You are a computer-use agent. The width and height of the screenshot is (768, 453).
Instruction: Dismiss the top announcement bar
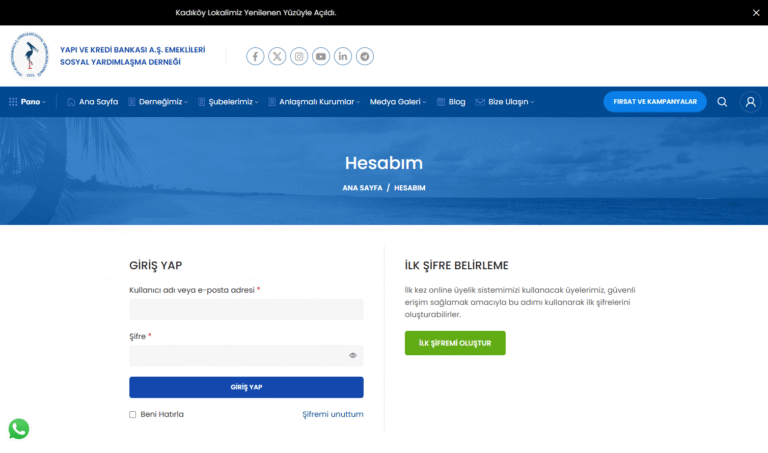pos(756,13)
